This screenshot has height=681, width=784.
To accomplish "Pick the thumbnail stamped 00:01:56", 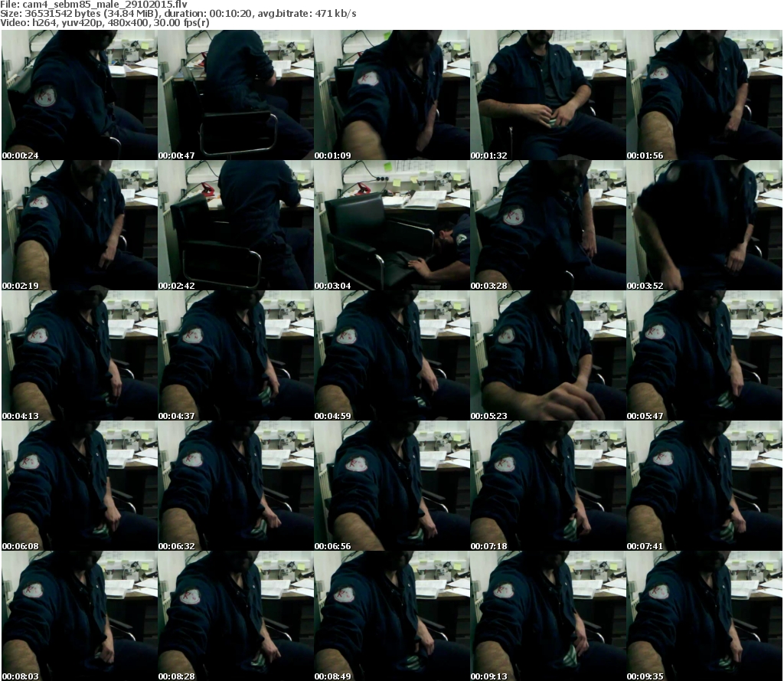I will point(704,95).
